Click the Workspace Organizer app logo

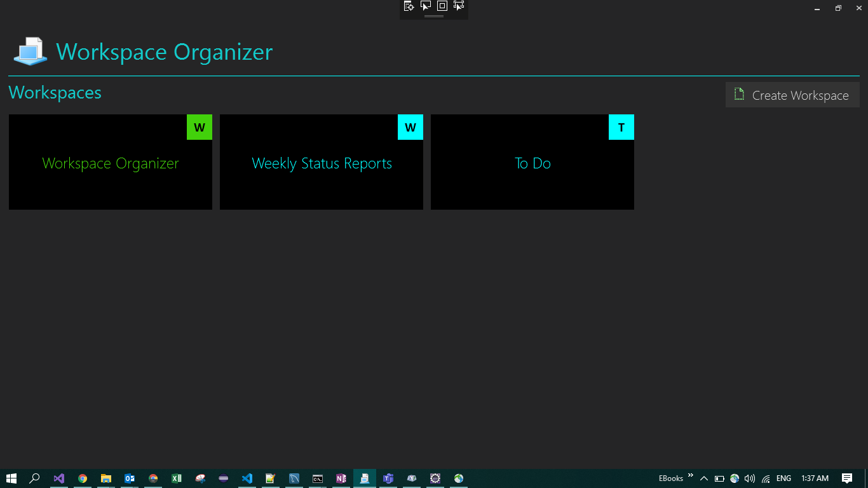click(x=30, y=51)
